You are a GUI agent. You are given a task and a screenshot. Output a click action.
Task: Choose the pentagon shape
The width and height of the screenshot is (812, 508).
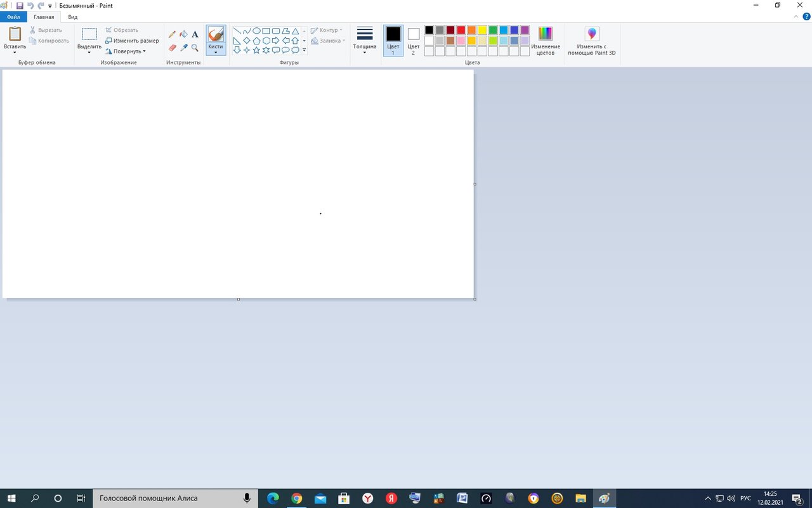coord(256,41)
